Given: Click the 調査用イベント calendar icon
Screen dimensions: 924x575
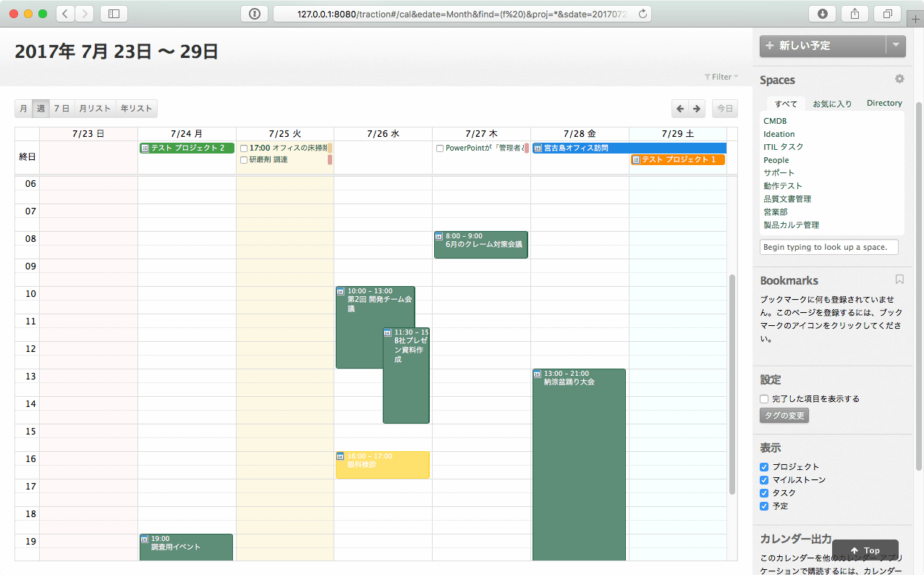Looking at the screenshot, I should point(144,539).
